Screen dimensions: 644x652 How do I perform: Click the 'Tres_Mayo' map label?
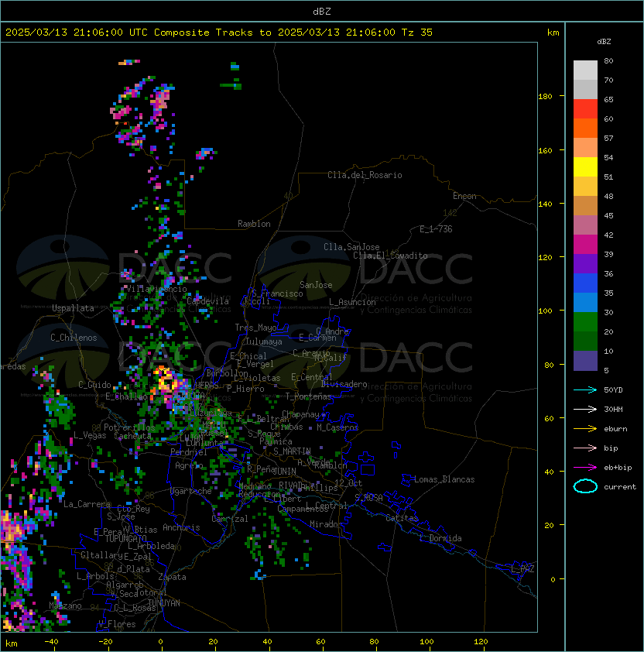255,328
